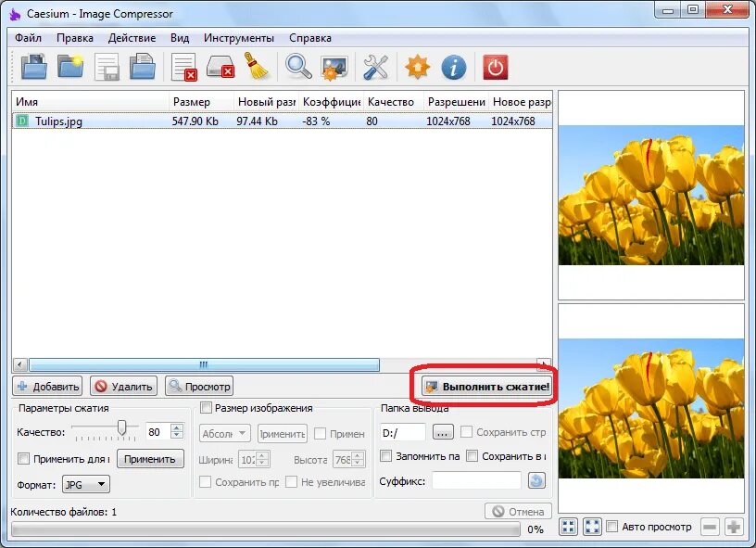756x548 pixels.
Task: Open the Формат JPG dropdown
Action: [x=86, y=484]
